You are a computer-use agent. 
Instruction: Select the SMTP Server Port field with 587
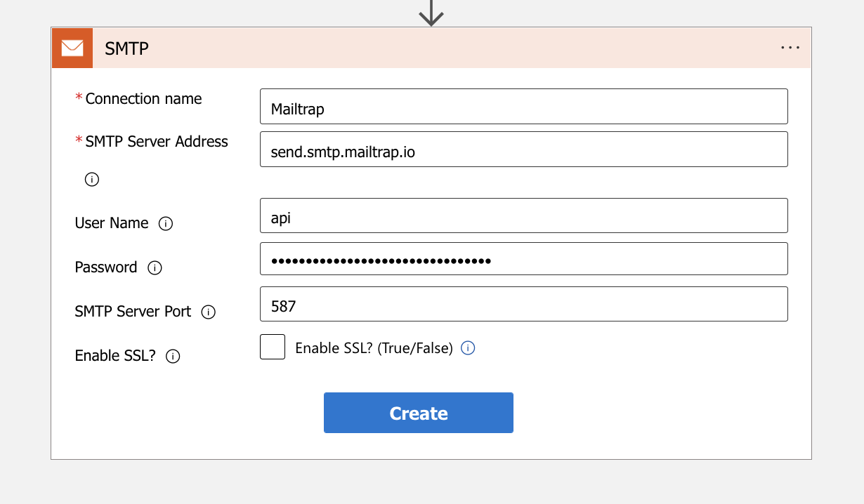click(x=524, y=304)
